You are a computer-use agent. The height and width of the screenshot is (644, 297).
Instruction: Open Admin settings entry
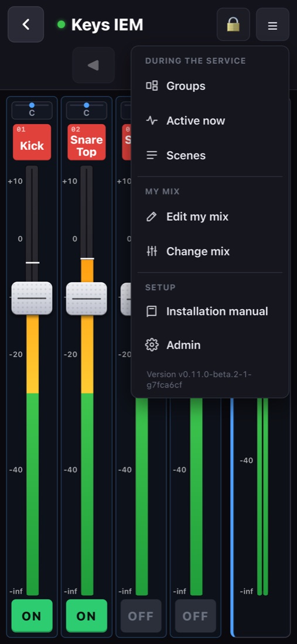(210, 345)
